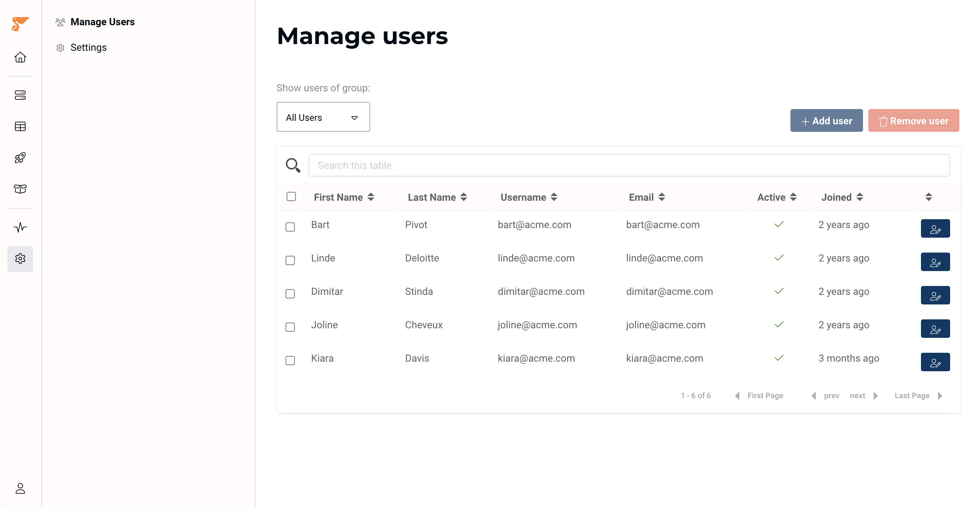
Task: Go to First Page link
Action: point(765,395)
